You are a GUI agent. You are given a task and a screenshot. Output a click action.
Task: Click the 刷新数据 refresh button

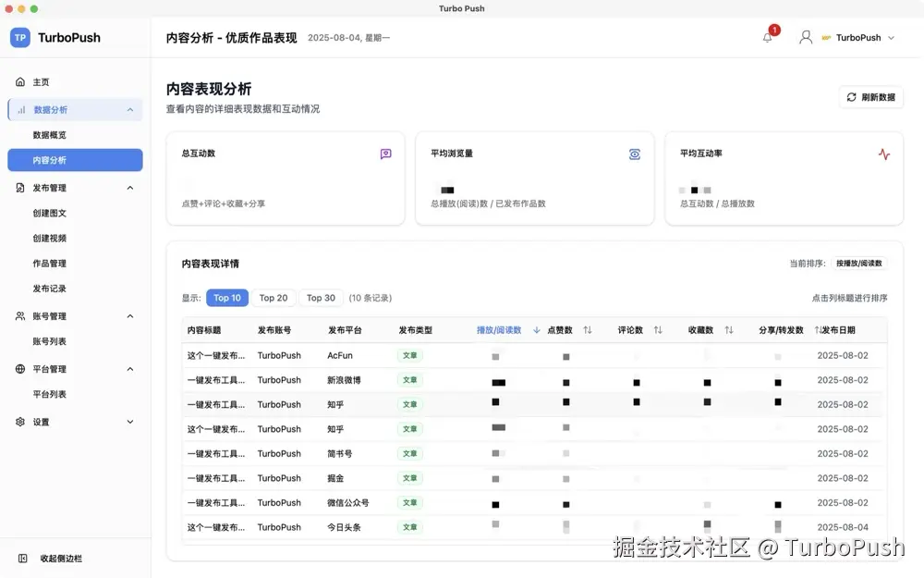click(870, 96)
